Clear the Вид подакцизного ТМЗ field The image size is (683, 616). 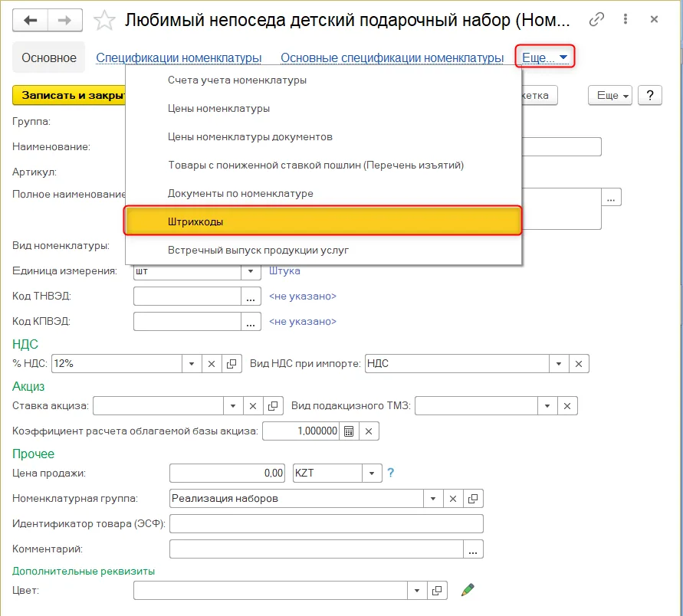coord(567,406)
